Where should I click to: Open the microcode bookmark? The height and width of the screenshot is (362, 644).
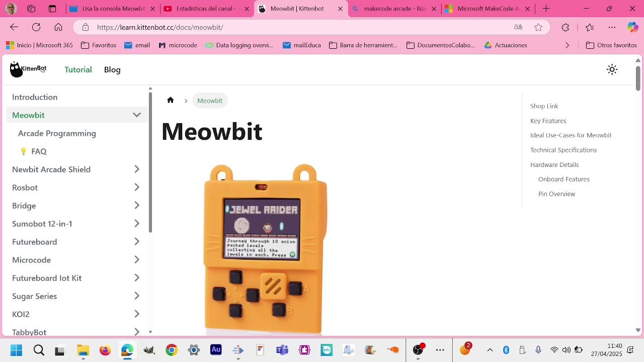(x=178, y=45)
